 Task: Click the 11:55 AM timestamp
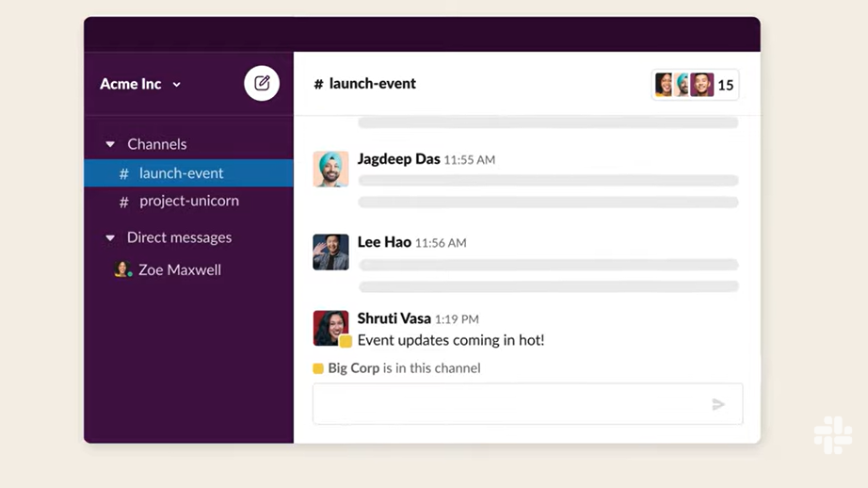tap(470, 160)
